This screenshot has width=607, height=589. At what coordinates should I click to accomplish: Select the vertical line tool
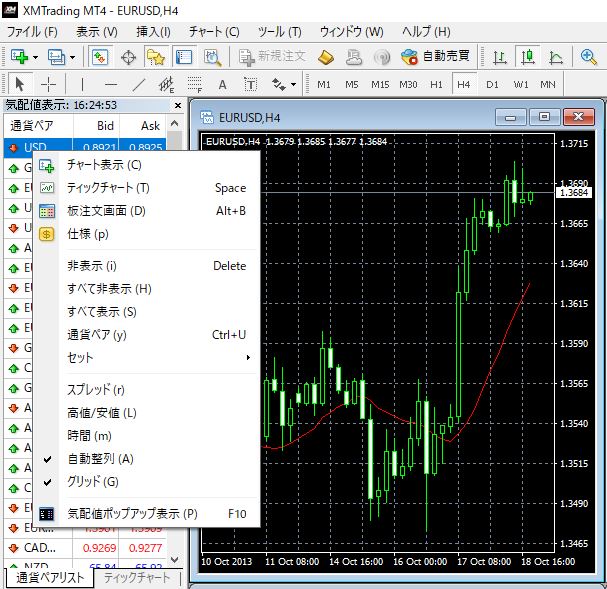click(x=82, y=84)
